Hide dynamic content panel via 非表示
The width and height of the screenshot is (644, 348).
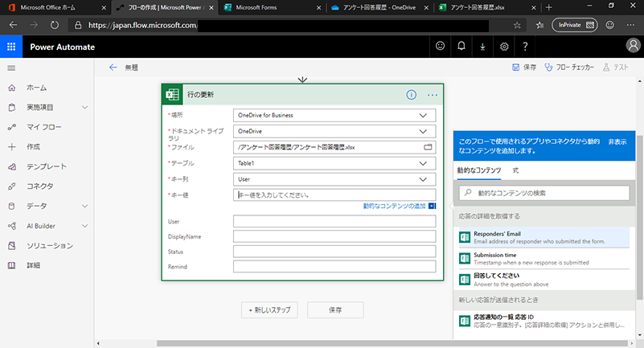pyautogui.click(x=617, y=141)
